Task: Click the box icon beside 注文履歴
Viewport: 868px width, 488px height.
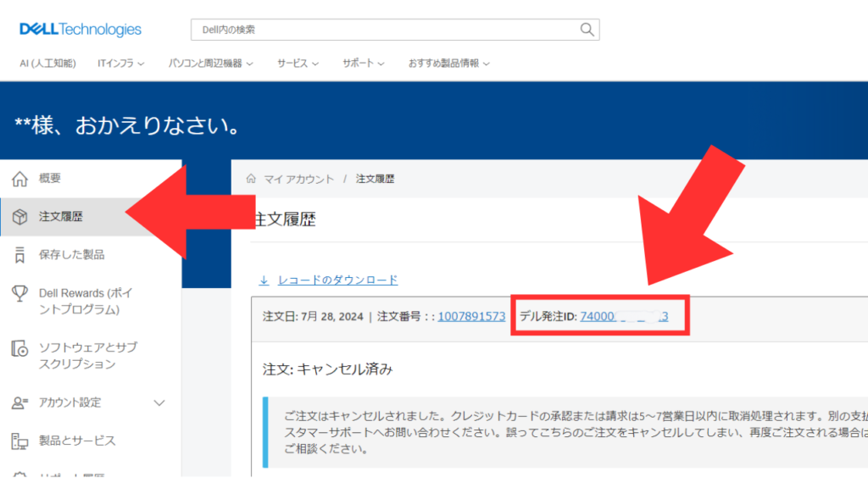Action: coord(20,217)
